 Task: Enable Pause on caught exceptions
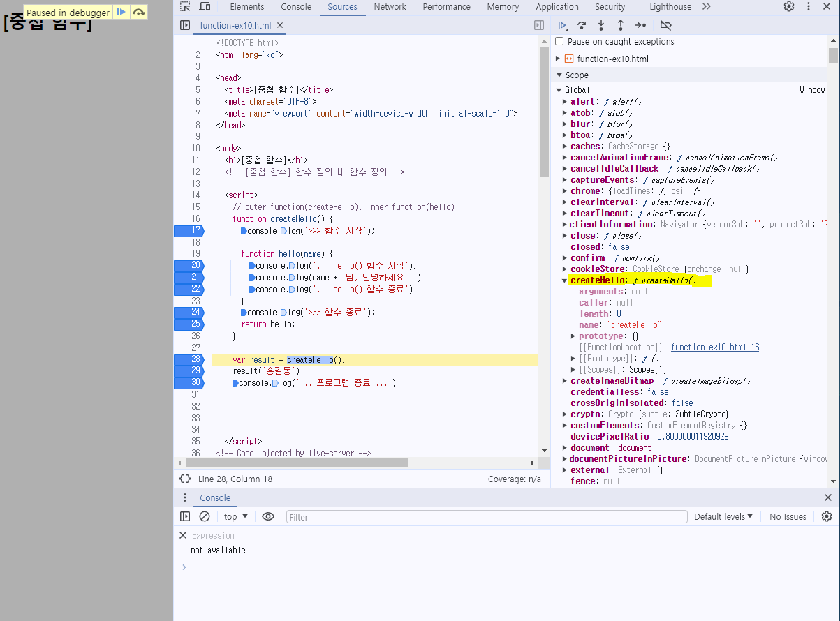pyautogui.click(x=559, y=41)
